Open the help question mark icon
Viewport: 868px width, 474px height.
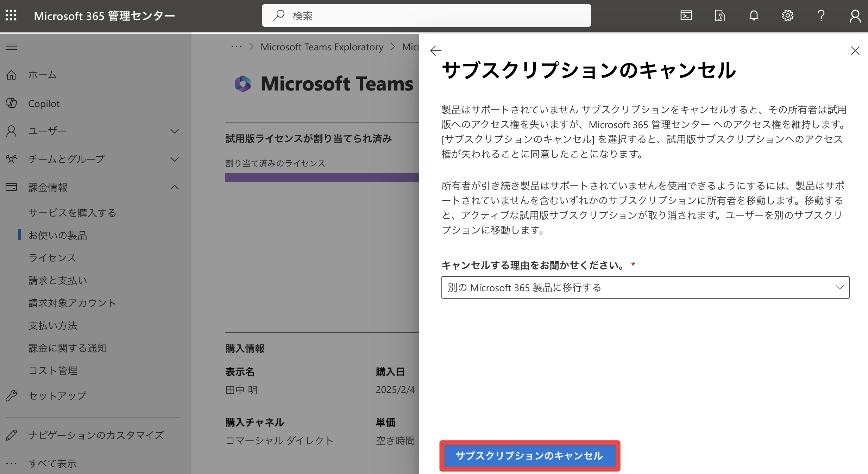coord(821,15)
